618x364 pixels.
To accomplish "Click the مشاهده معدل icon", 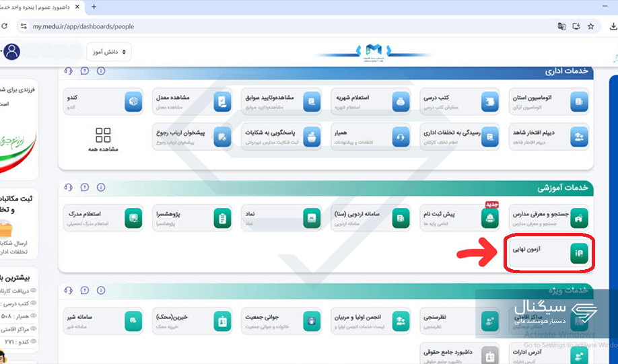I will pyautogui.click(x=222, y=102).
